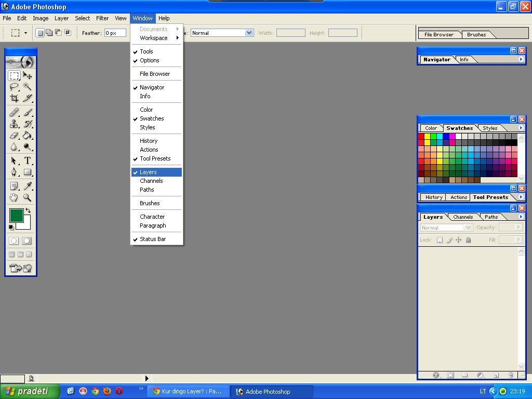532x399 pixels.
Task: Enable the Color palette in Window menu
Action: click(x=147, y=110)
